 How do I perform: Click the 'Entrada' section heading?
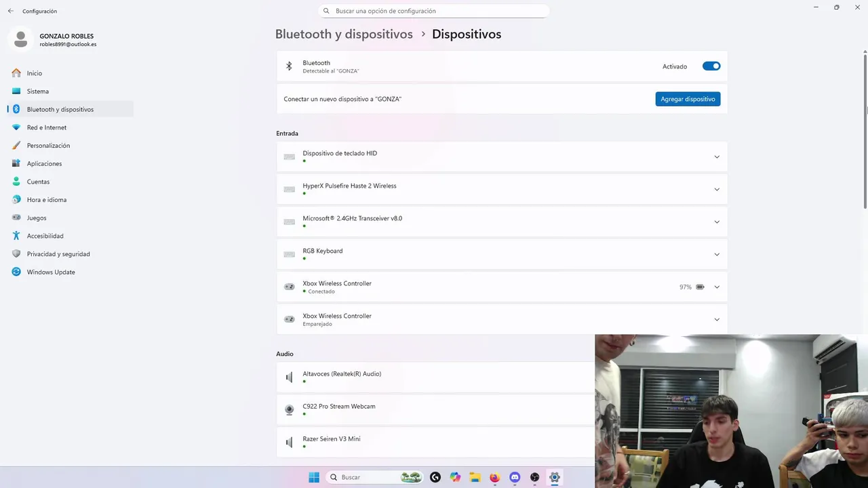287,134
